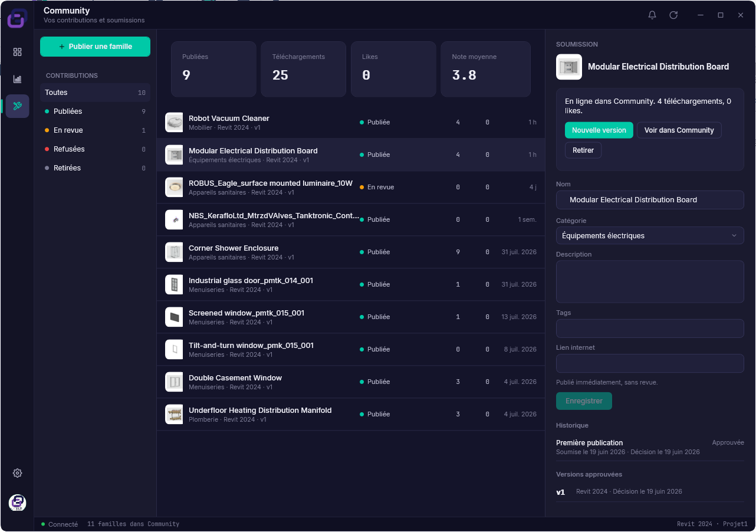Click the Note moyenne stat card
The width and height of the screenshot is (756, 532).
coord(485,69)
